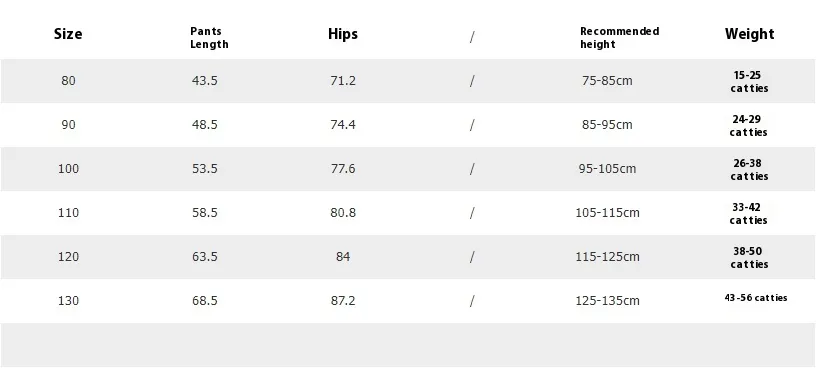Click the 15-25 catties weight cell

click(749, 82)
